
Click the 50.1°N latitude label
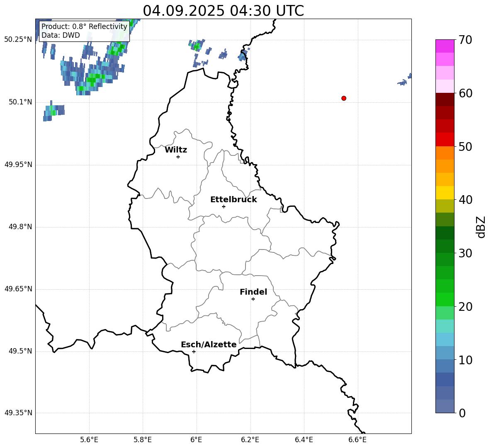[20, 102]
